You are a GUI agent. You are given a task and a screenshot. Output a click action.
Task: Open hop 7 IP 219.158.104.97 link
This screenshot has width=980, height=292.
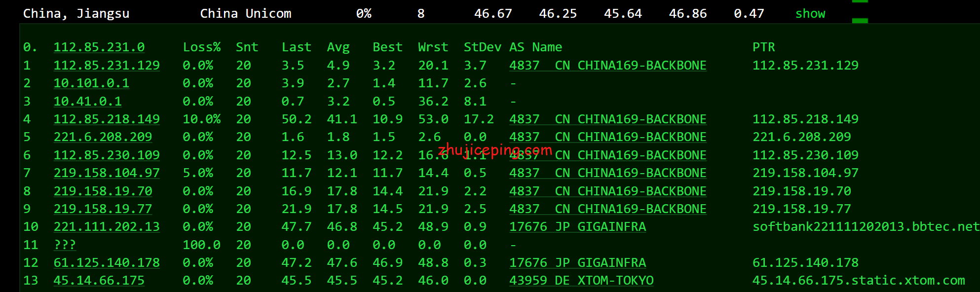pos(107,173)
